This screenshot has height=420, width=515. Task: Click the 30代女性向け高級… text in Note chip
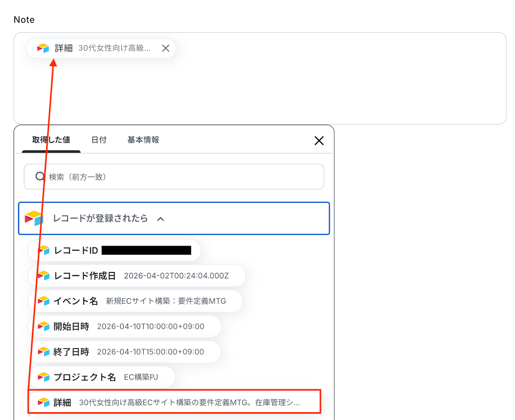(115, 48)
